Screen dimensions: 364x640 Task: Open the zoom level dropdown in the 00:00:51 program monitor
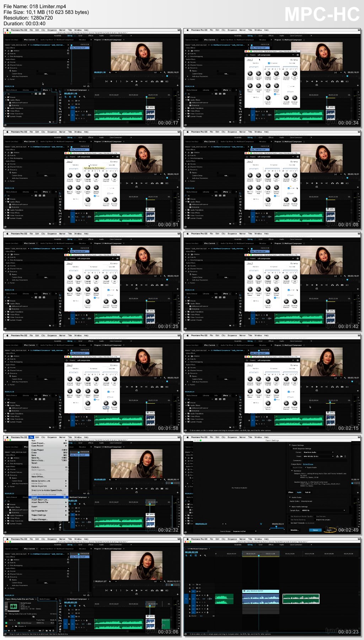pyautogui.click(x=157, y=174)
